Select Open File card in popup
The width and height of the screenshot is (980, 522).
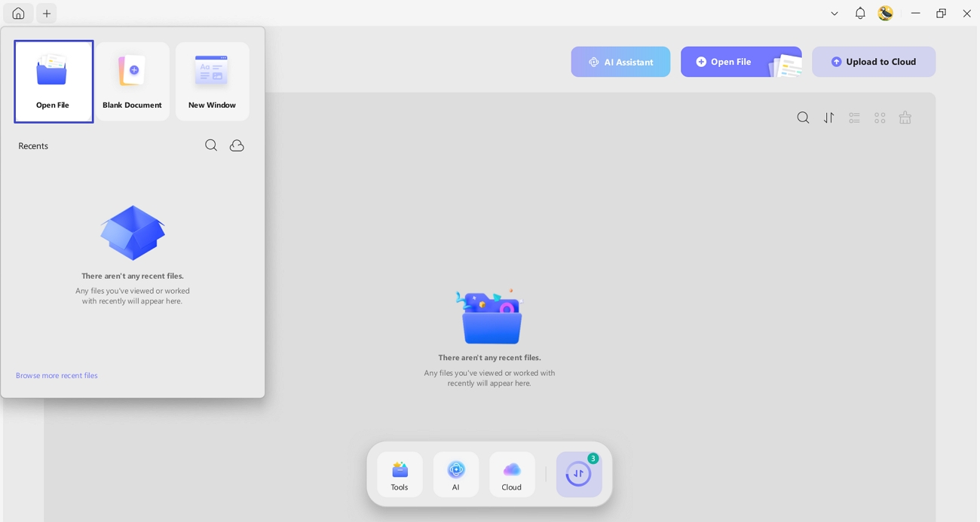(x=54, y=81)
